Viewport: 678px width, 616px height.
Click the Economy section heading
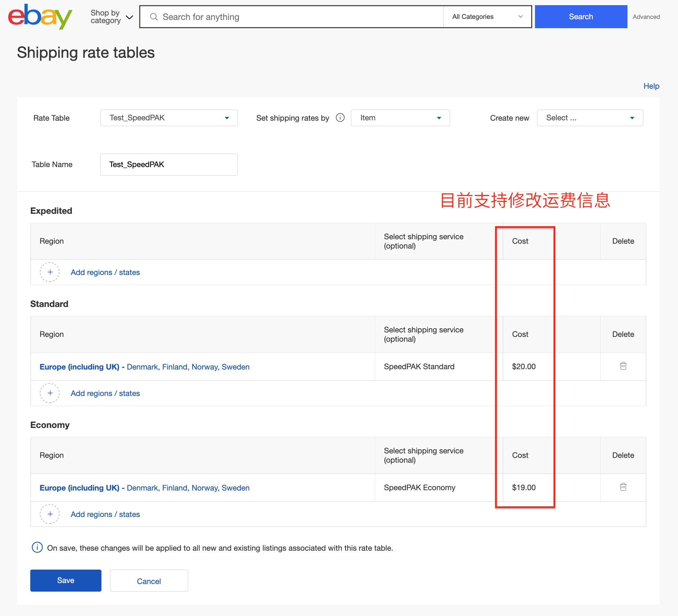click(x=50, y=425)
